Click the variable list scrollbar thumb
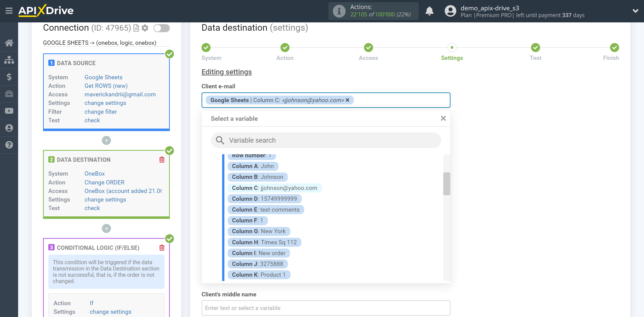Viewport: 644px width, 317px height. [447, 184]
